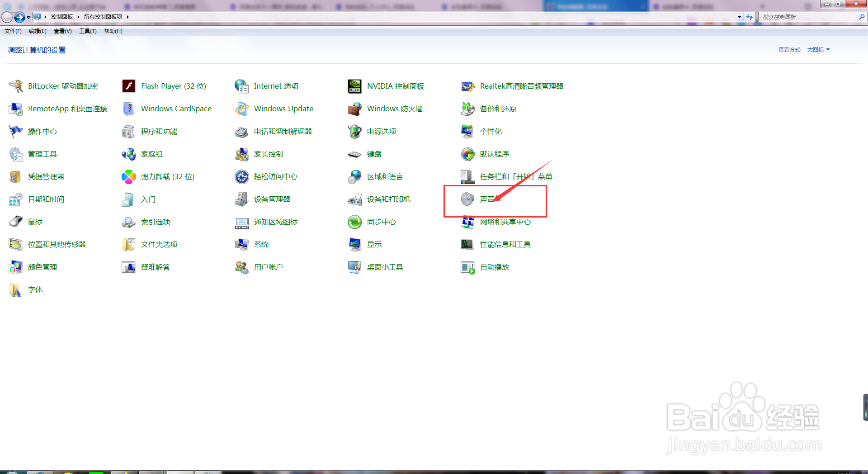Open the 帮助(H) menu
Image resolution: width=868 pixels, height=474 pixels.
click(113, 31)
